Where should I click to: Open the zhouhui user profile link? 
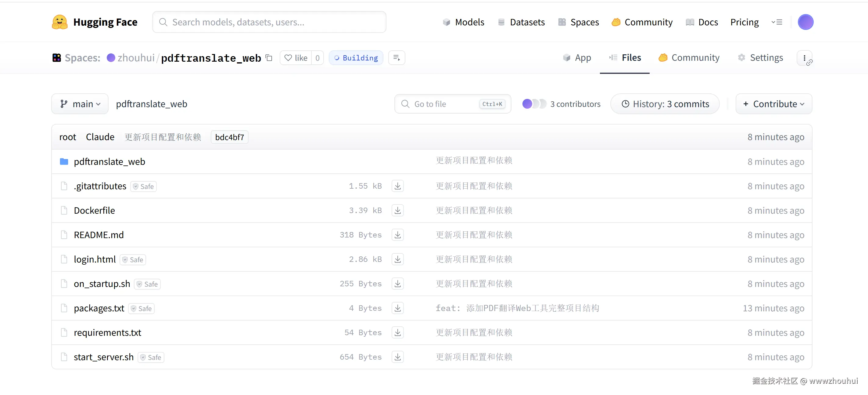(136, 58)
